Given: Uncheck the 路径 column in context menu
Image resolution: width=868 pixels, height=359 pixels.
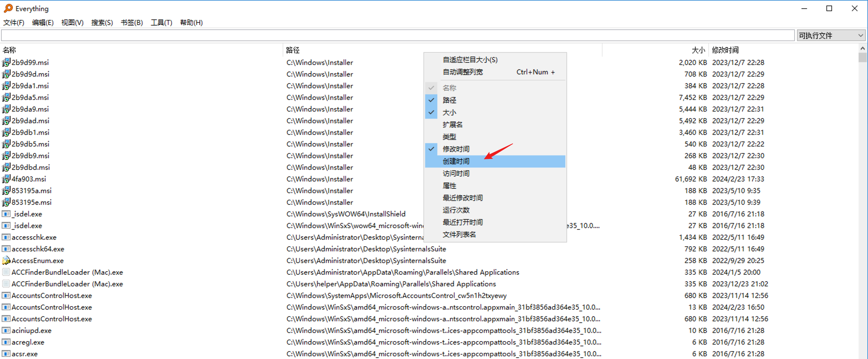Looking at the screenshot, I should (449, 100).
